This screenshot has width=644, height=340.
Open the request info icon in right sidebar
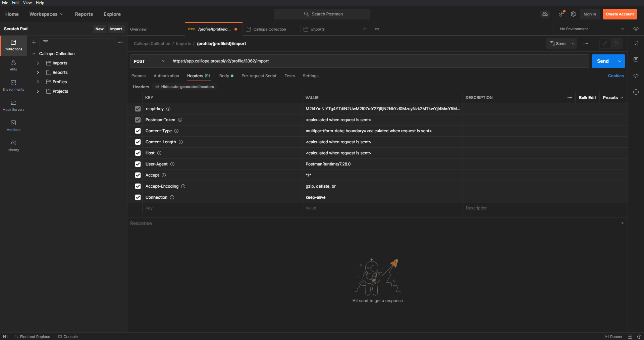point(636,92)
